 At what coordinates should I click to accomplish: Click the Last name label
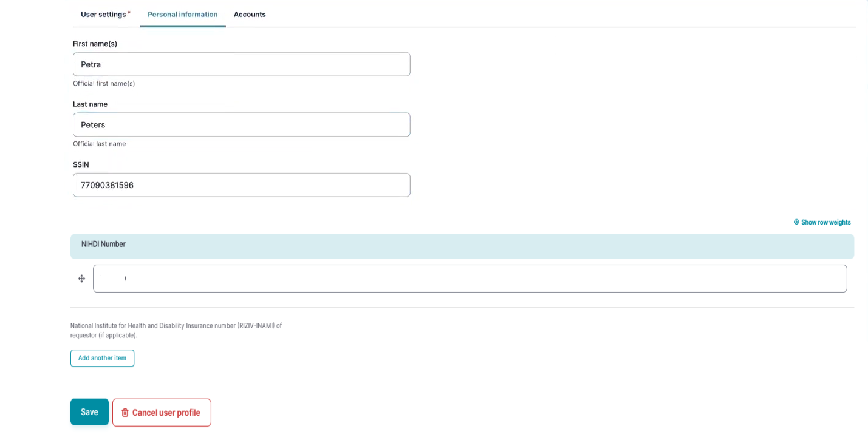point(90,104)
